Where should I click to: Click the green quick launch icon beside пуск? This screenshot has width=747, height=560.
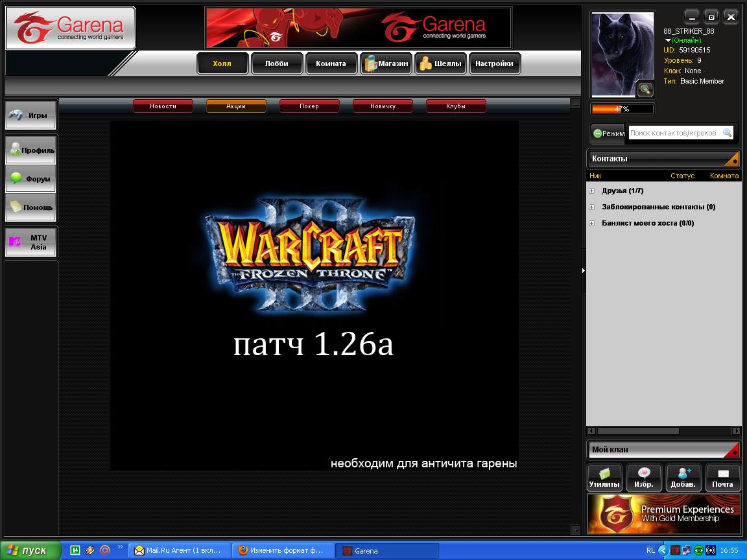point(75,550)
